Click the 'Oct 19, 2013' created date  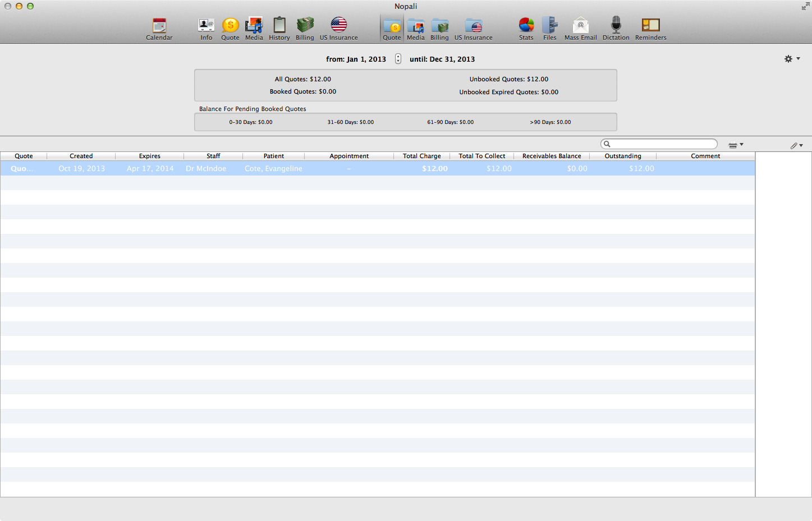[82, 168]
